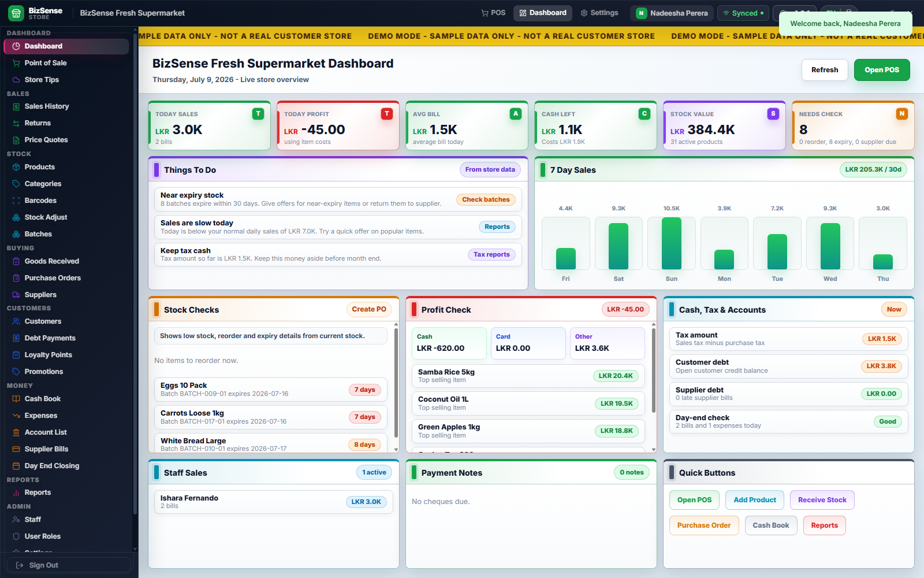Click the Barcodes scan icon
This screenshot has width=924, height=578.
[16, 201]
